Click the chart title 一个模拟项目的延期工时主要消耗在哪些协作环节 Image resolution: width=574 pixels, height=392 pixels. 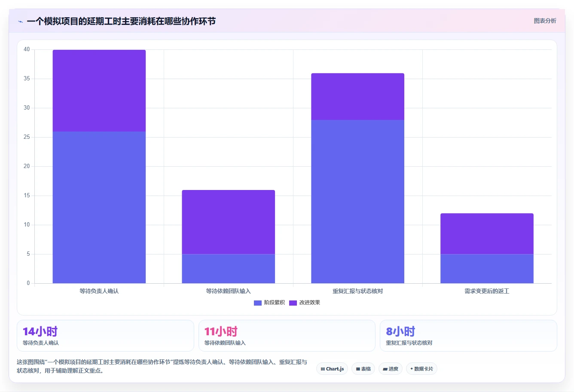click(121, 21)
